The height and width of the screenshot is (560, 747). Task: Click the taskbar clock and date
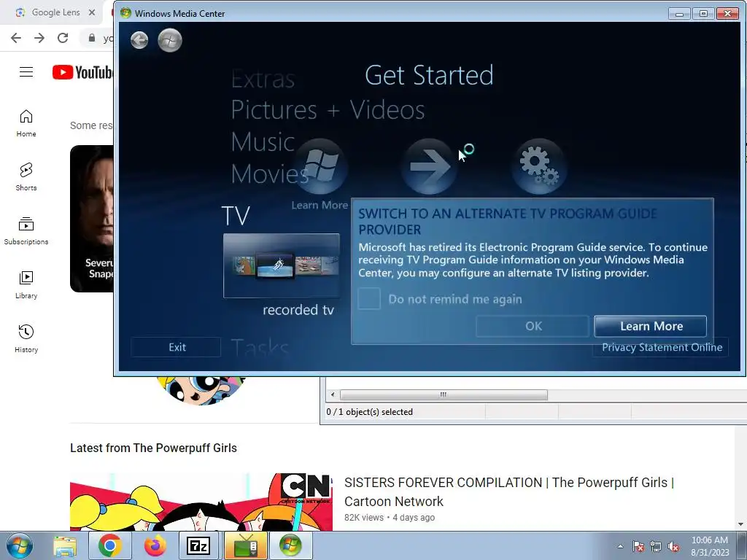click(x=710, y=546)
